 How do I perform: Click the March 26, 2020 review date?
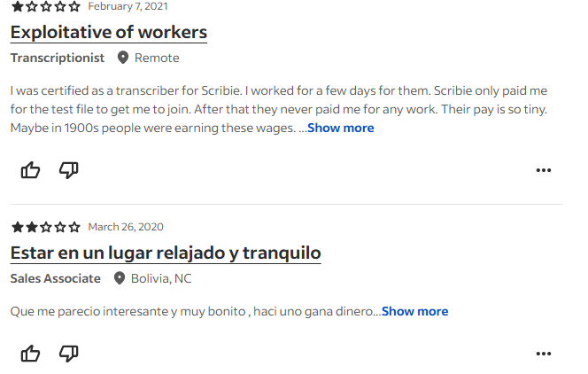coord(126,227)
